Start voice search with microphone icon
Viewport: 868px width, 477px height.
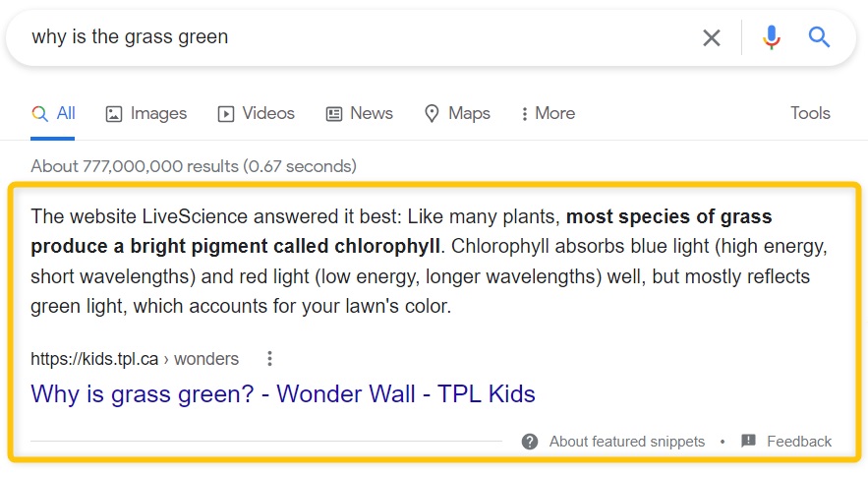pos(772,37)
